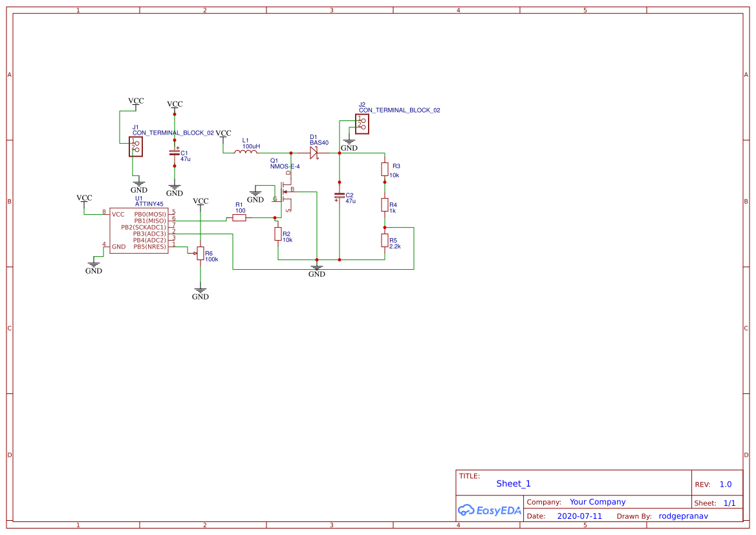
Task: Select the date 2020-07-11 field
Action: coord(579,516)
